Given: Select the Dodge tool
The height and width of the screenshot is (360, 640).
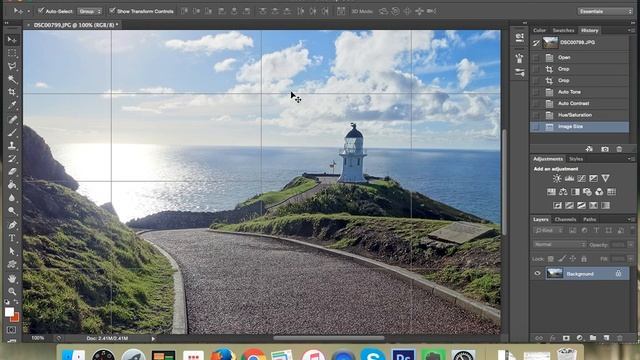Looking at the screenshot, I should click(12, 211).
